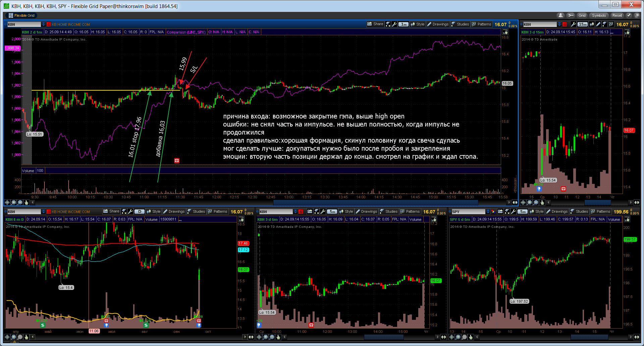The width and height of the screenshot is (644, 346).
Task: Zoom out on the main KBH chart
Action: (20, 202)
